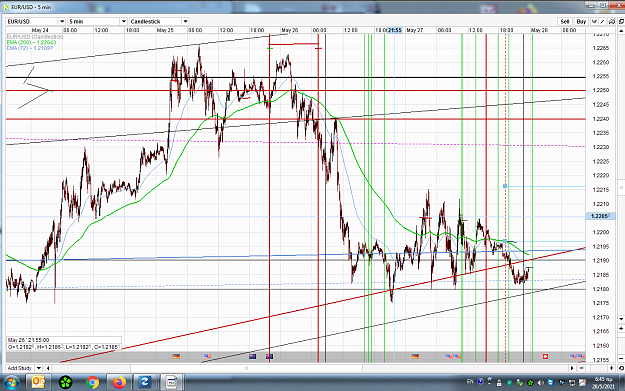The image size is (625, 391).
Task: Open Google Chrome from the taskbar
Action: (92, 383)
